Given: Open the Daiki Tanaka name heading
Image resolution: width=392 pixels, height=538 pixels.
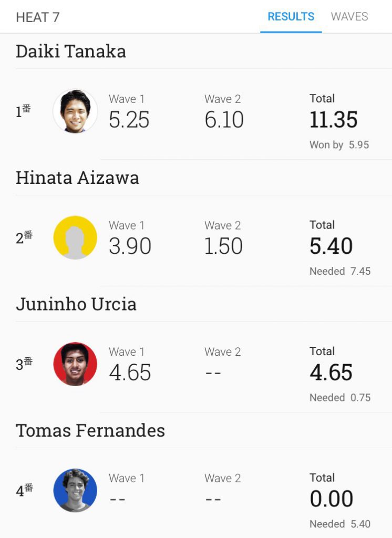Looking at the screenshot, I should tap(71, 51).
